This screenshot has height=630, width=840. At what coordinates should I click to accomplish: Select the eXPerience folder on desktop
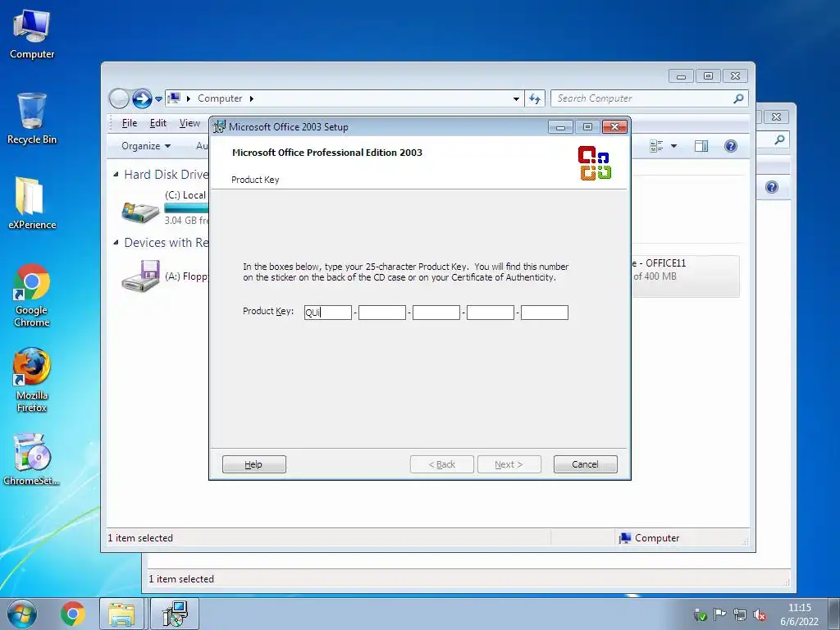pyautogui.click(x=32, y=203)
